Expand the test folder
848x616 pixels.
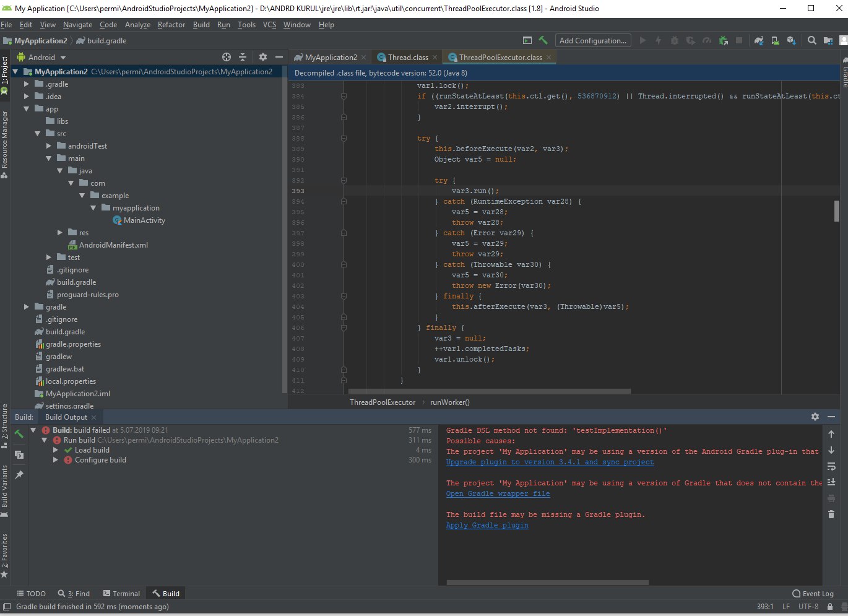[48, 258]
